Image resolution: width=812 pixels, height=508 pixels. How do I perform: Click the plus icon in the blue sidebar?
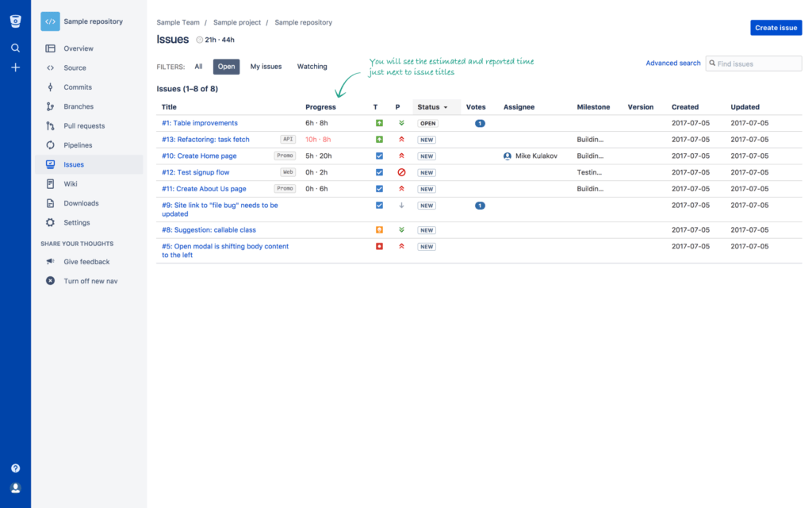coord(15,67)
